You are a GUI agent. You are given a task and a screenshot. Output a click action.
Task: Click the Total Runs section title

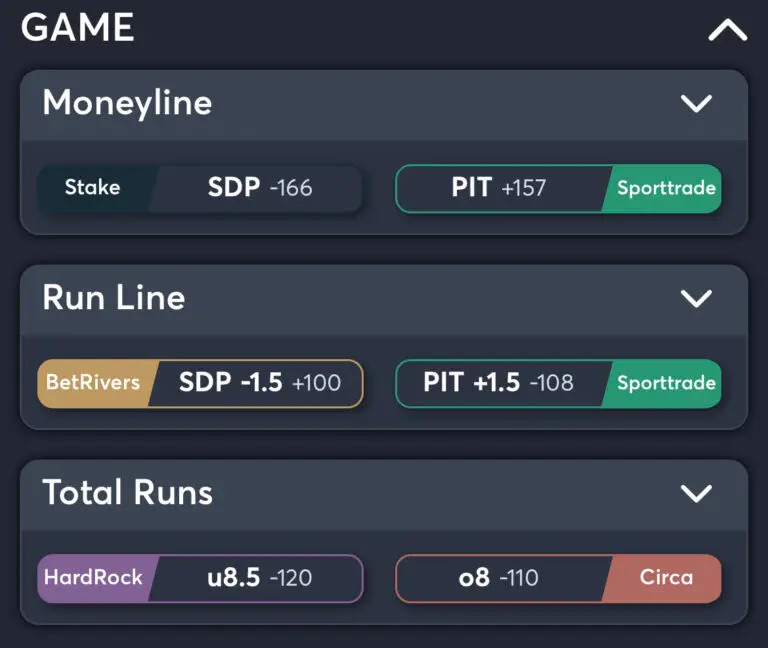[x=127, y=492]
